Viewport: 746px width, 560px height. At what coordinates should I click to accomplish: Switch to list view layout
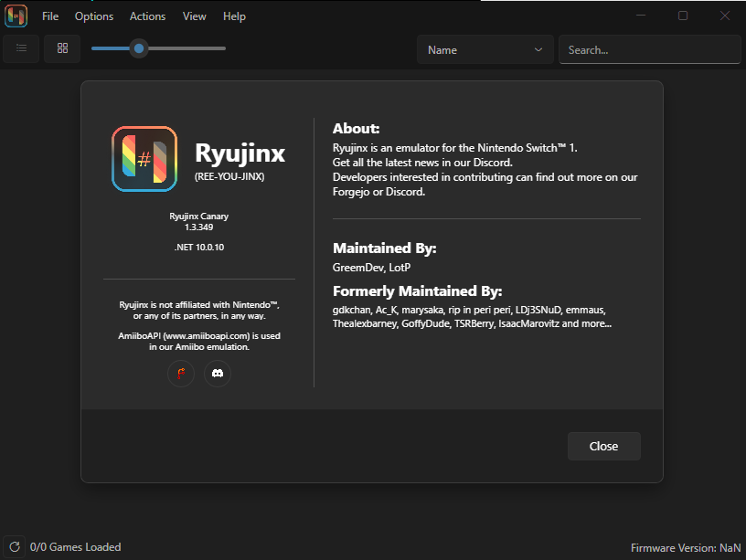click(21, 48)
